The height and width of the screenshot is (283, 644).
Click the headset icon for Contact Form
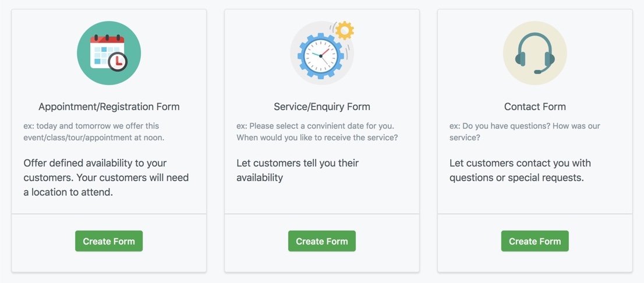pos(535,53)
